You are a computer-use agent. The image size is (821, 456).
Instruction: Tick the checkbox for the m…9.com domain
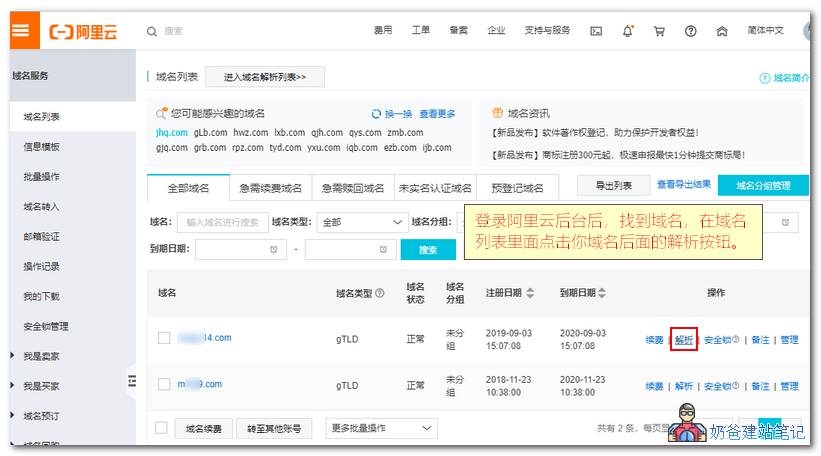[x=164, y=384]
